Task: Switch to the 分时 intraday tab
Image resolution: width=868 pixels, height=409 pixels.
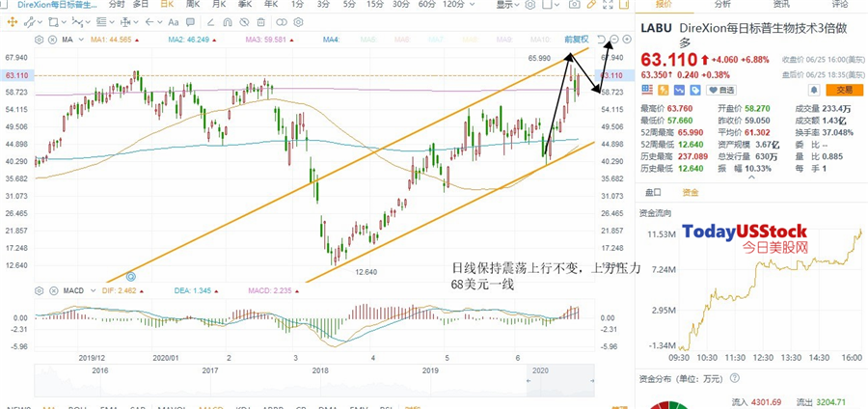Action: pyautogui.click(x=117, y=4)
